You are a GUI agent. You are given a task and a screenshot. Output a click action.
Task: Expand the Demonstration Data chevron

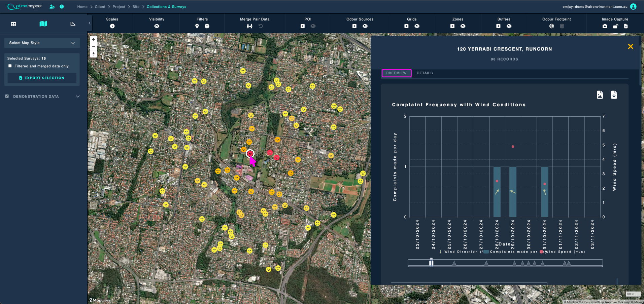(x=78, y=97)
